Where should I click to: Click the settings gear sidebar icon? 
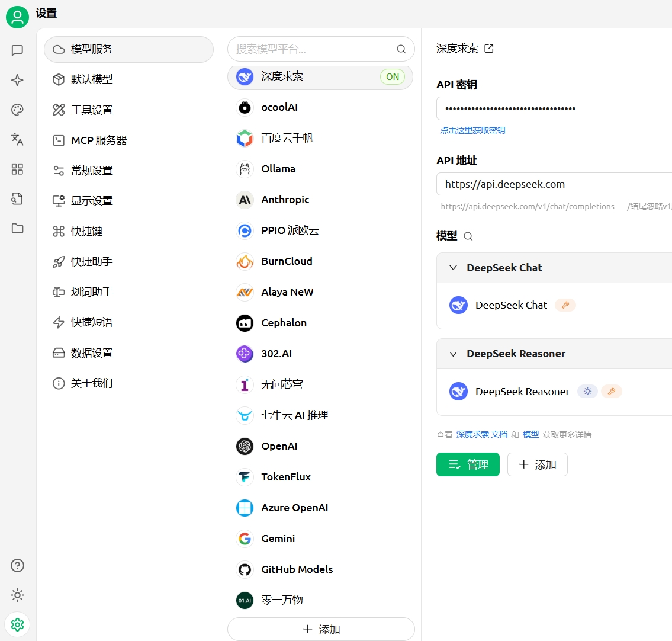tap(17, 624)
